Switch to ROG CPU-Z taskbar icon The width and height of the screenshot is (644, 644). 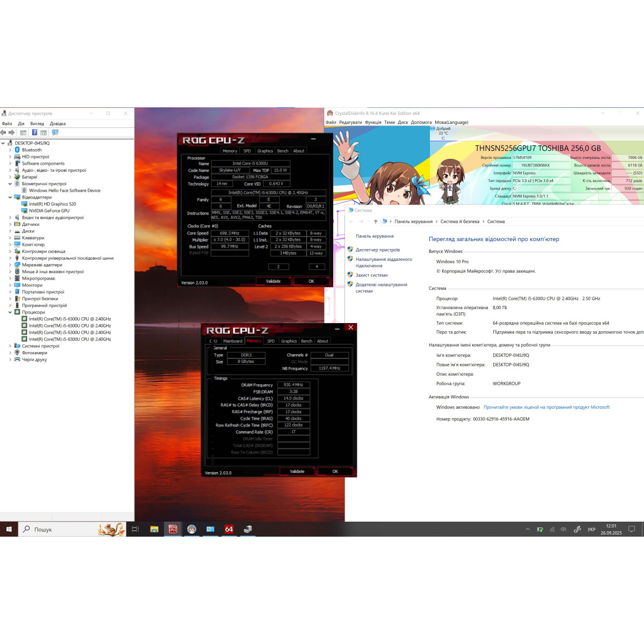click(x=173, y=529)
